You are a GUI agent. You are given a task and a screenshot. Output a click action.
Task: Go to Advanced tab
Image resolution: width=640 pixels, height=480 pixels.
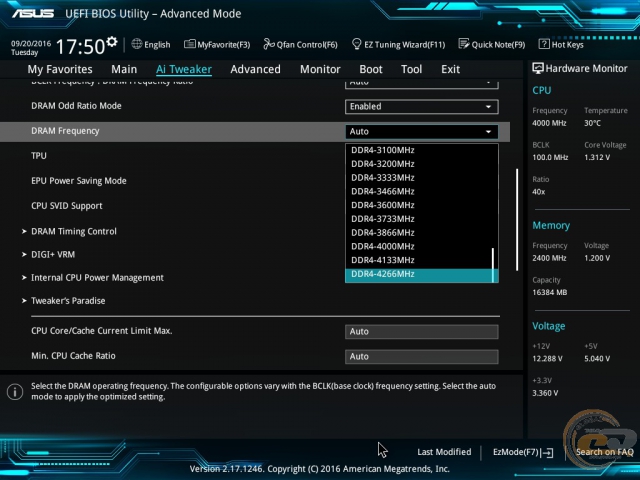tap(256, 69)
